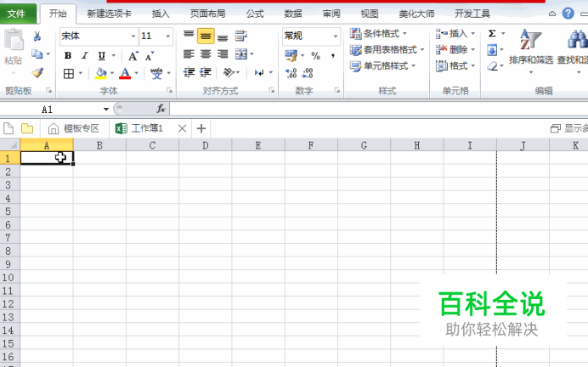588x367 pixels.
Task: Center text horizontally
Action: (x=206, y=54)
